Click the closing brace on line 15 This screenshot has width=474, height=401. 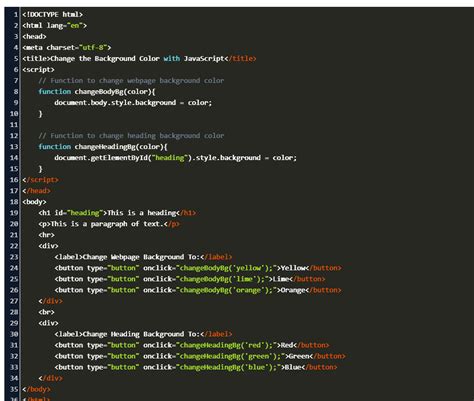click(40, 168)
